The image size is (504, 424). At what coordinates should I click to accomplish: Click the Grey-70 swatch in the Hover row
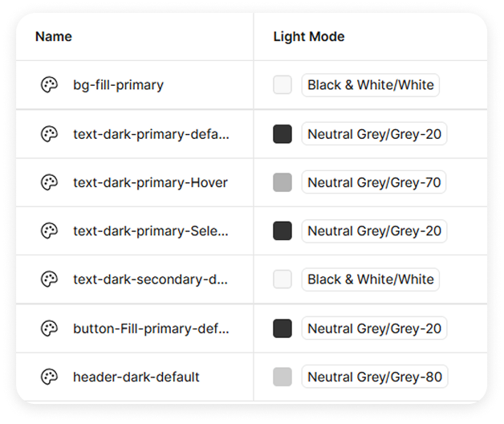pyautogui.click(x=282, y=182)
